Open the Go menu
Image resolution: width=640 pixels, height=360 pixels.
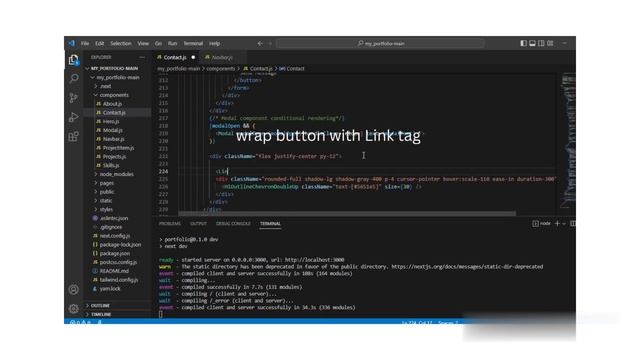(x=158, y=43)
